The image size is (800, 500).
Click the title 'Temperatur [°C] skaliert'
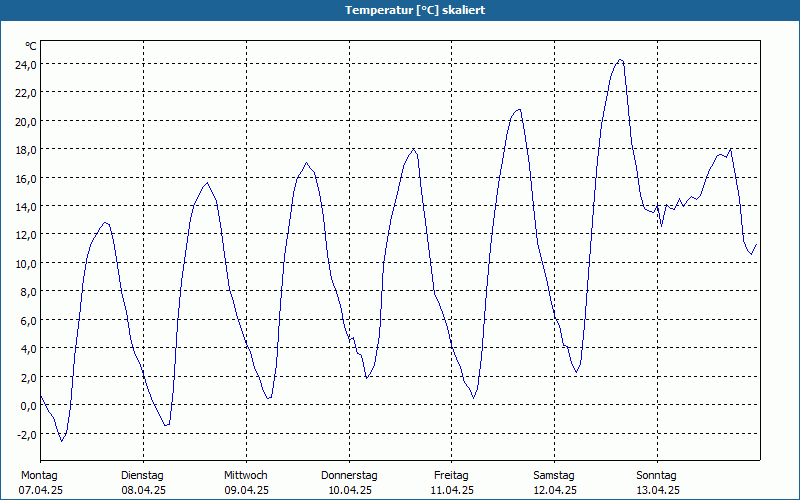click(415, 10)
